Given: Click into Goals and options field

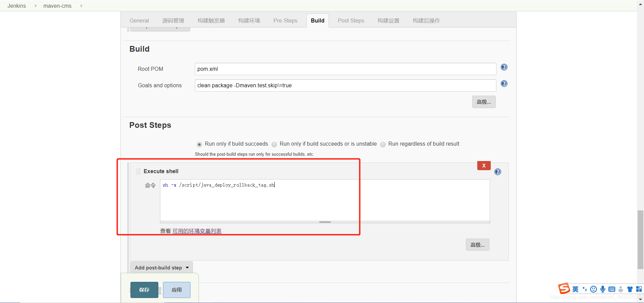Looking at the screenshot, I should tap(345, 85).
